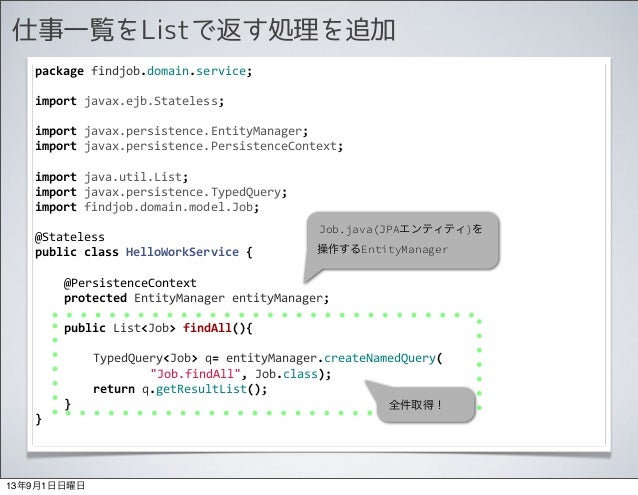Image resolution: width=638 pixels, height=495 pixels.
Task: Click the 'TypedQuery<Job> q= entityManager.createNamedQuery(' line
Action: (x=268, y=358)
